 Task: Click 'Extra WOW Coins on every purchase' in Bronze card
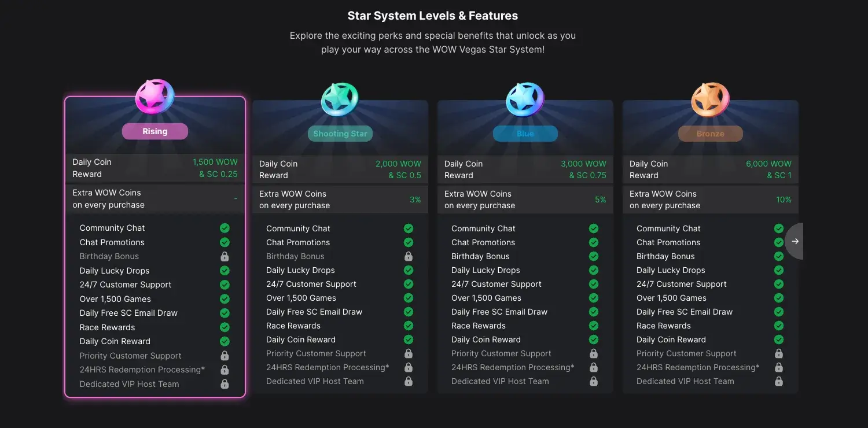[x=665, y=200]
